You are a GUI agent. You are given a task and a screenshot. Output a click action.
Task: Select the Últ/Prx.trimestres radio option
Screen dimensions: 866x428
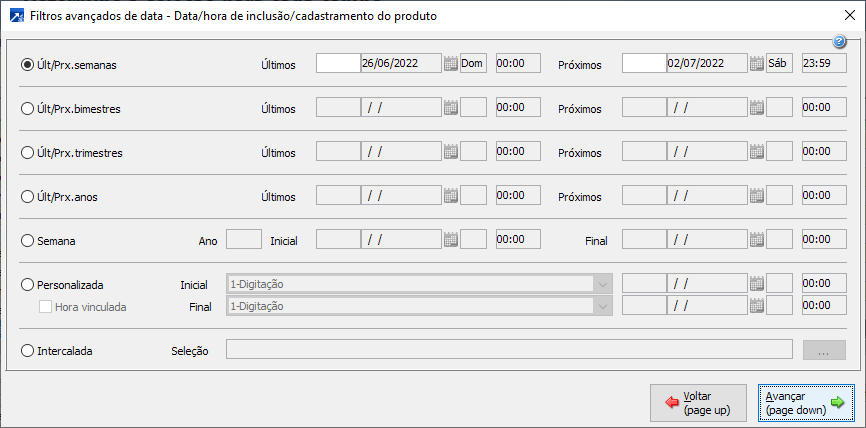[28, 153]
